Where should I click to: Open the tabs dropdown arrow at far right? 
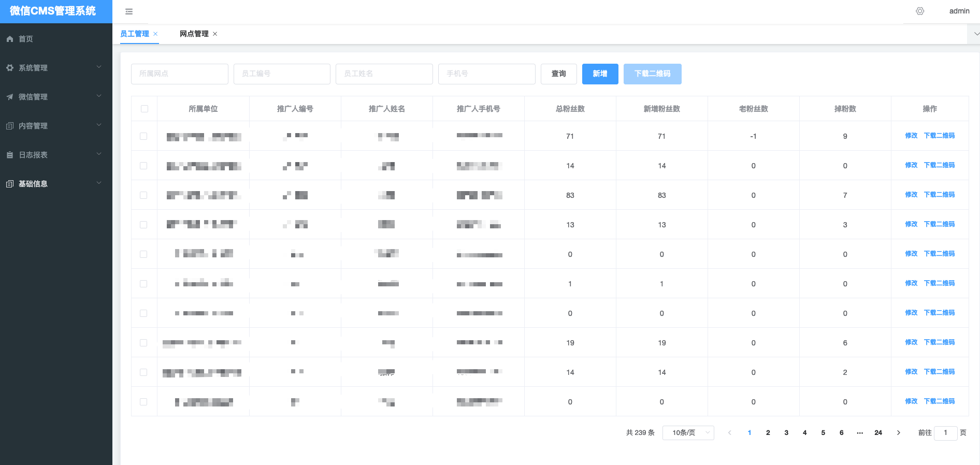[976, 34]
